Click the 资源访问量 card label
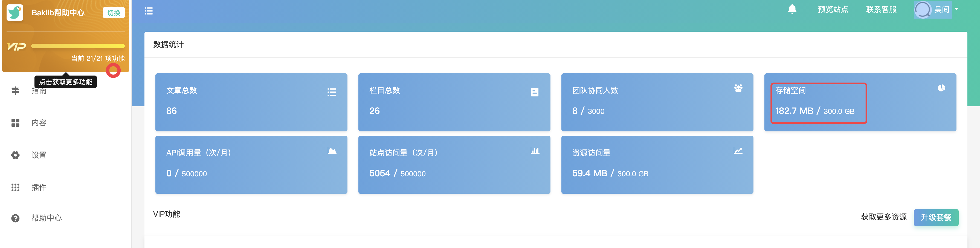The height and width of the screenshot is (248, 980). tap(591, 153)
